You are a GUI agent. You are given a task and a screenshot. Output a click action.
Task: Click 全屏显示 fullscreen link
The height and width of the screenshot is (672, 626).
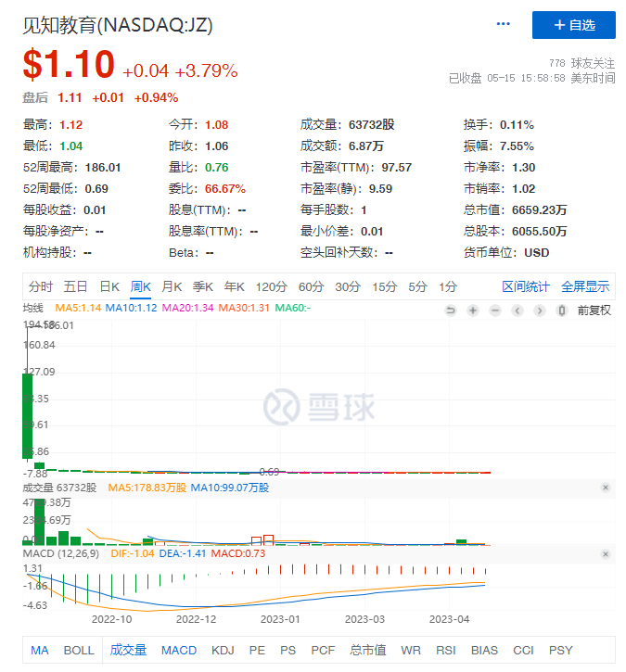click(585, 286)
